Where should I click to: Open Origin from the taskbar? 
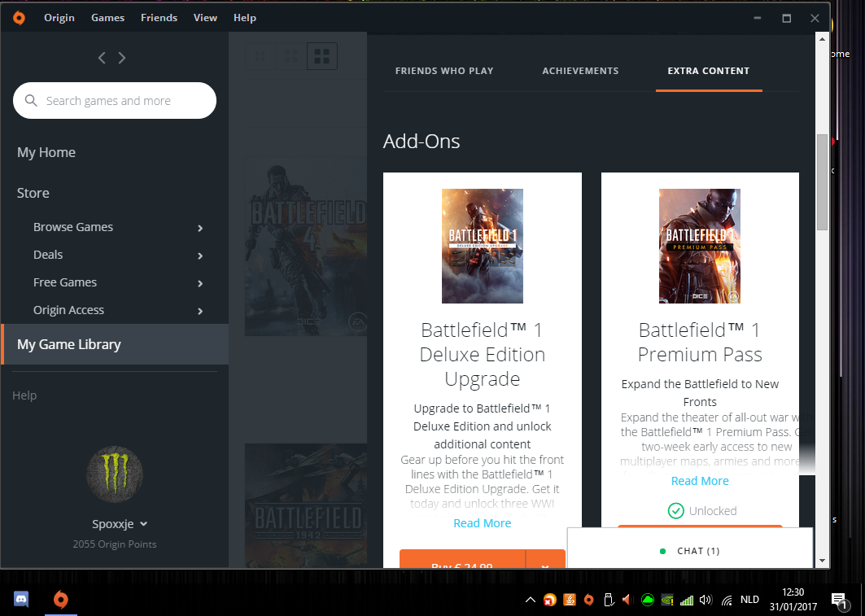tap(61, 599)
